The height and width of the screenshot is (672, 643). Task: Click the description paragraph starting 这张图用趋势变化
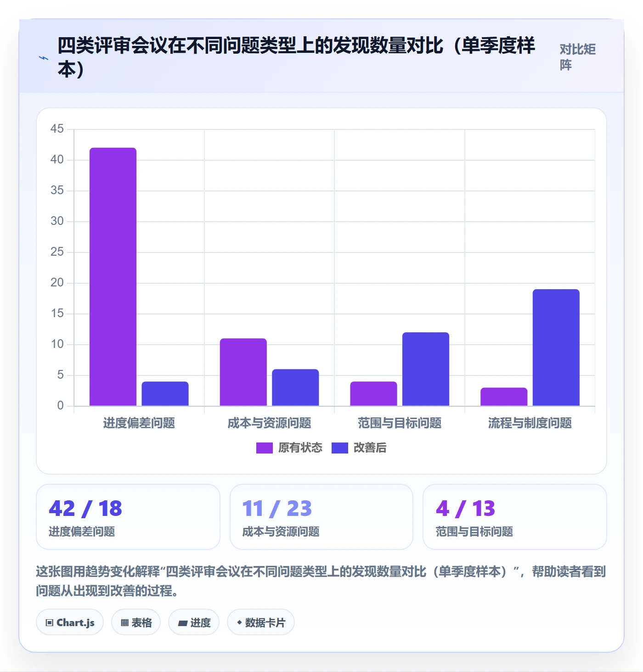click(321, 581)
